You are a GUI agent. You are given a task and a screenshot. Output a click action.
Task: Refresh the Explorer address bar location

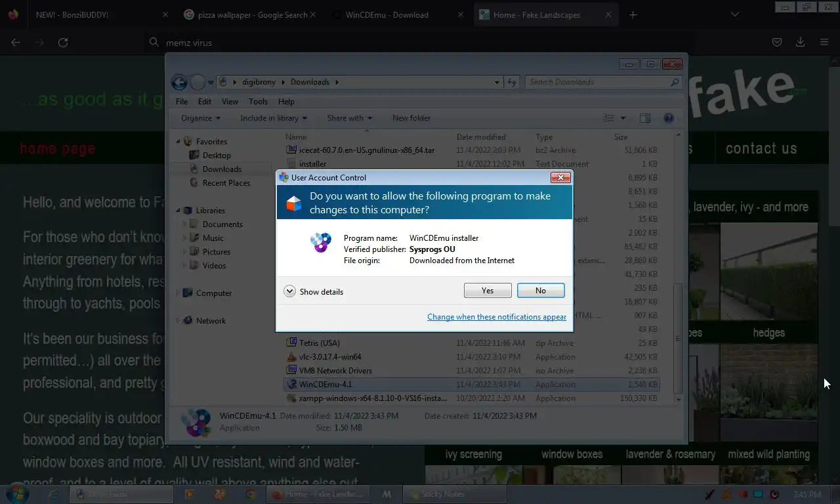(512, 82)
